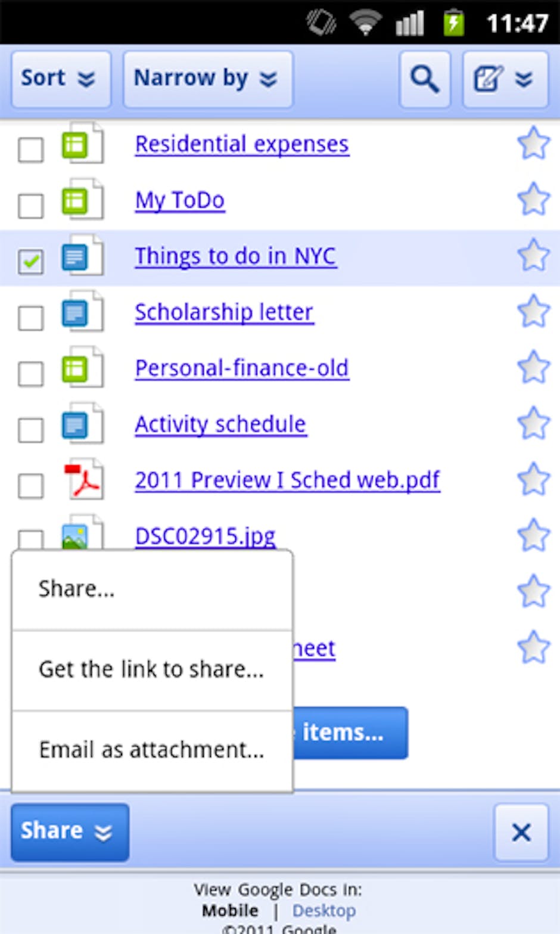Image resolution: width=560 pixels, height=934 pixels.
Task: Collapse the Share menu button
Action: tap(70, 831)
